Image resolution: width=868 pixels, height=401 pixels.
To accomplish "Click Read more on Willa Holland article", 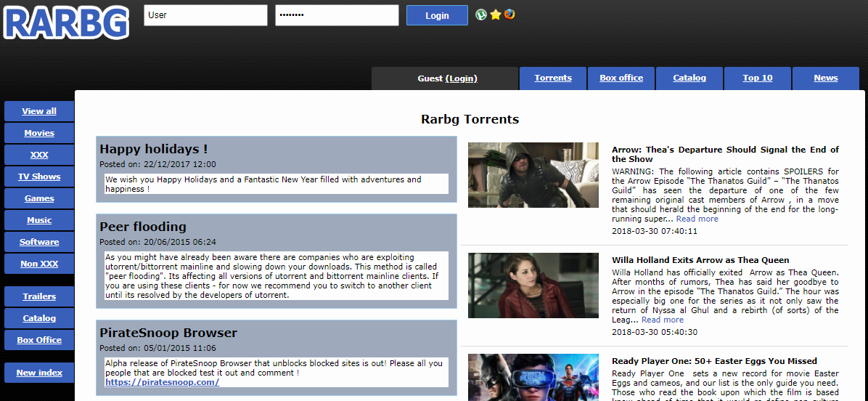I will (x=662, y=320).
